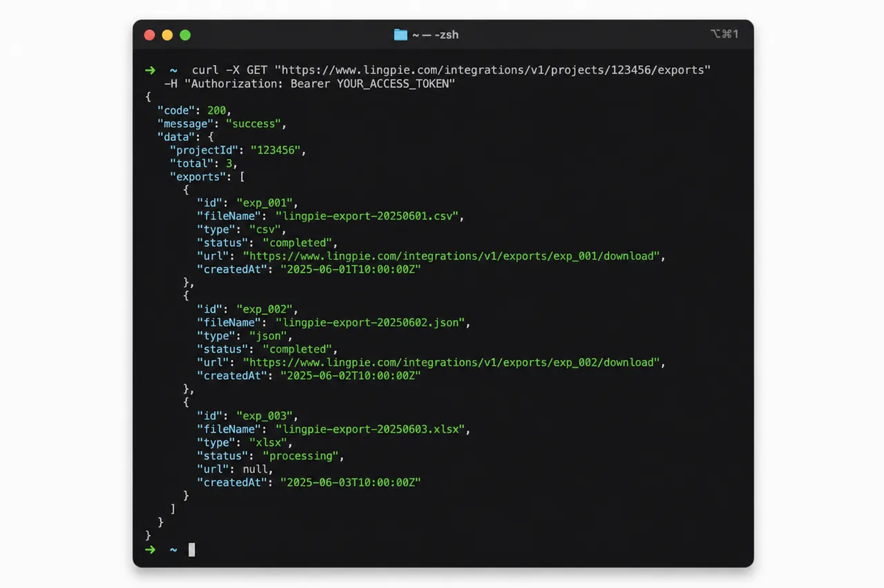Click the red close window button
Image resolution: width=884 pixels, height=588 pixels.
[149, 35]
